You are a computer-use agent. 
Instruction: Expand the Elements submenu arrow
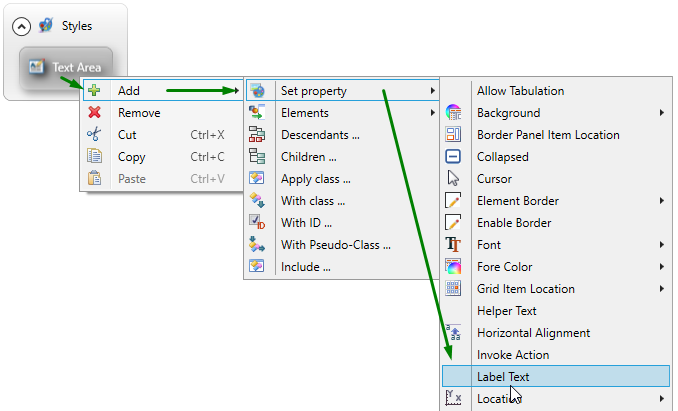pyautogui.click(x=432, y=113)
